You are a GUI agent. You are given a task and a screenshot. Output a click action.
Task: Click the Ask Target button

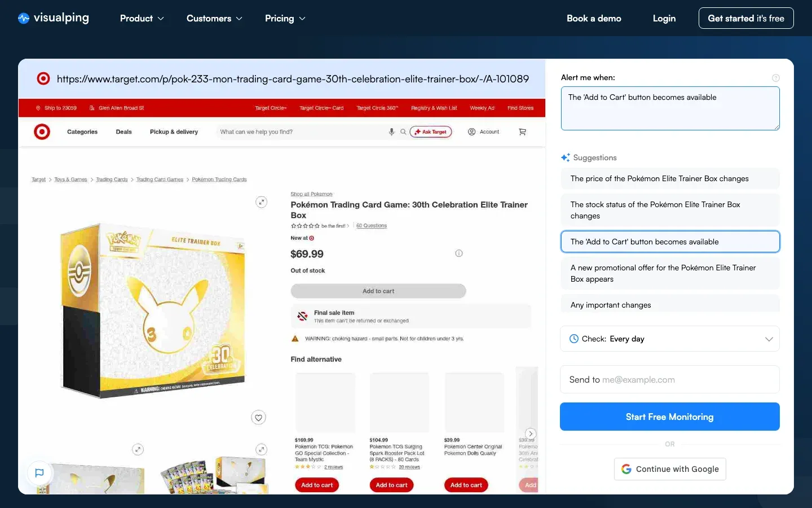pos(431,132)
